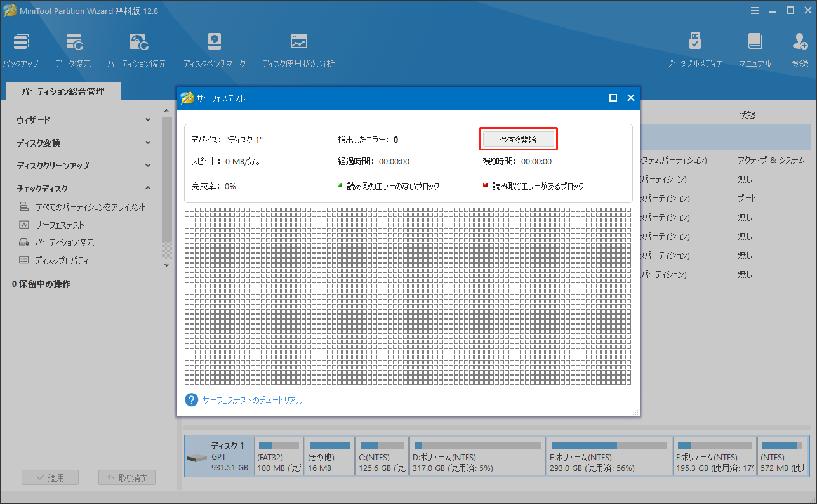This screenshot has height=504, width=817.
Task: Click the すべてのパーティションをアライメント sidebar icon
Action: click(x=24, y=207)
